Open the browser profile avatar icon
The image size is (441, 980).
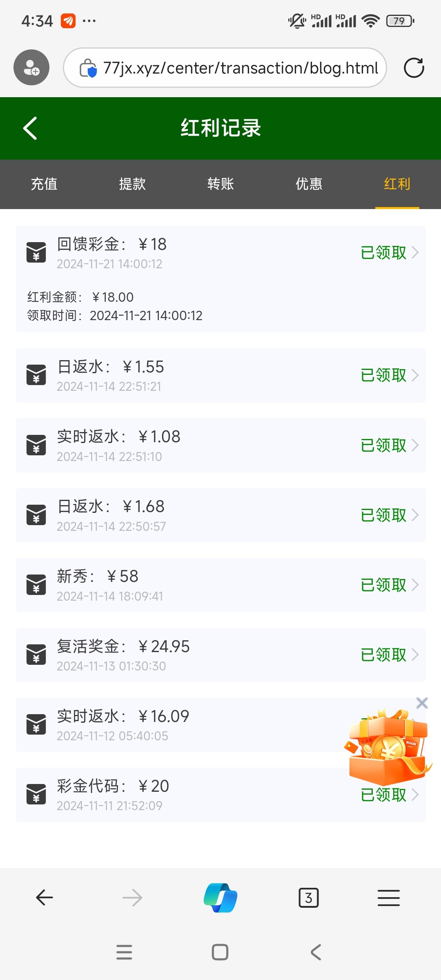point(31,67)
